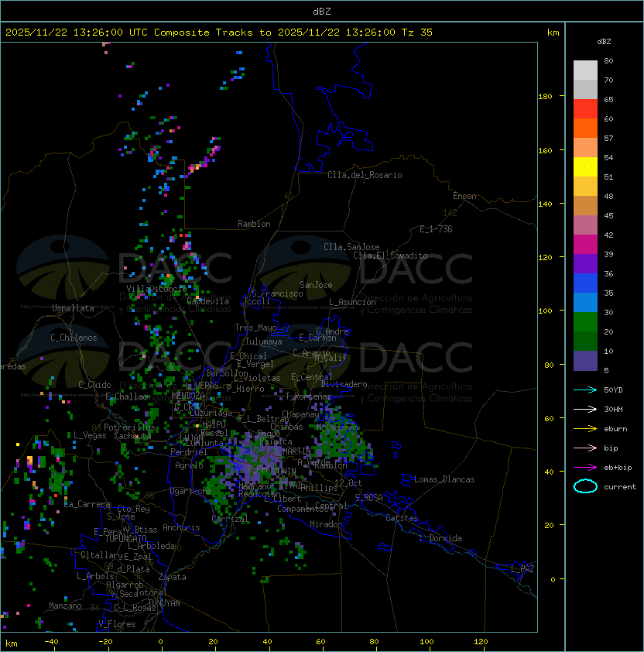Click the 'TUNUYAN' map label
This screenshot has width=644, height=652.
tap(164, 603)
